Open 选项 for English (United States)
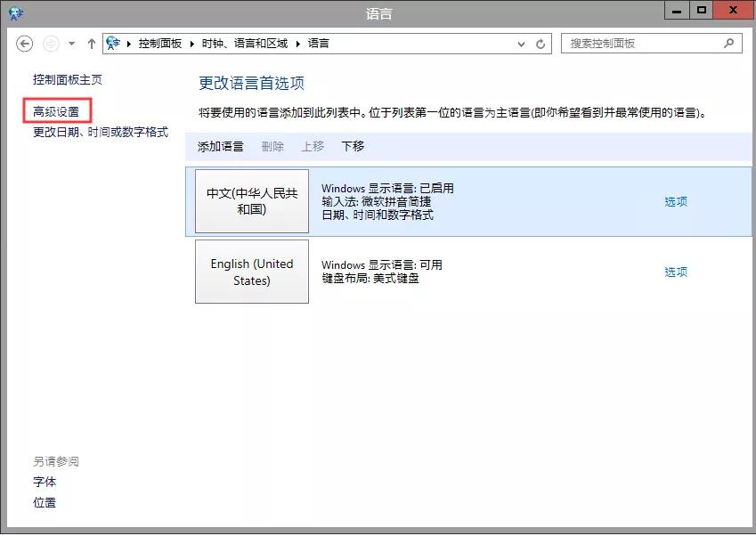This screenshot has height=536, width=756. click(675, 272)
